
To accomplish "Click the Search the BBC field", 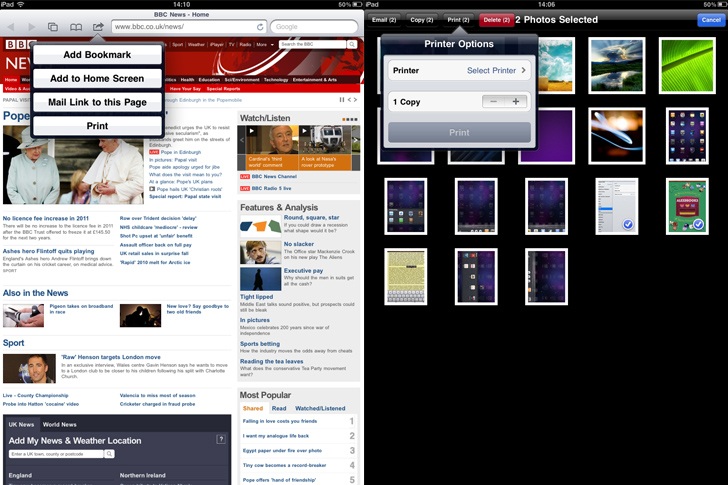I will click(x=312, y=44).
